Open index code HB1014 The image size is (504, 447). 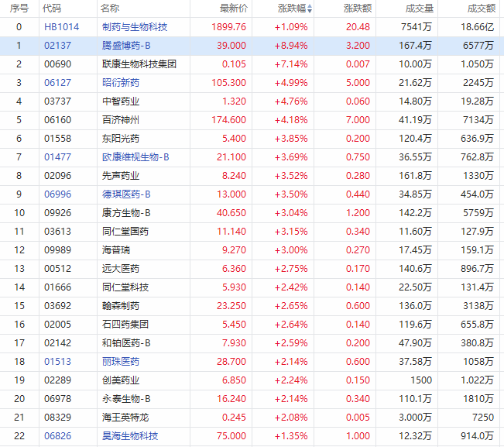click(61, 27)
